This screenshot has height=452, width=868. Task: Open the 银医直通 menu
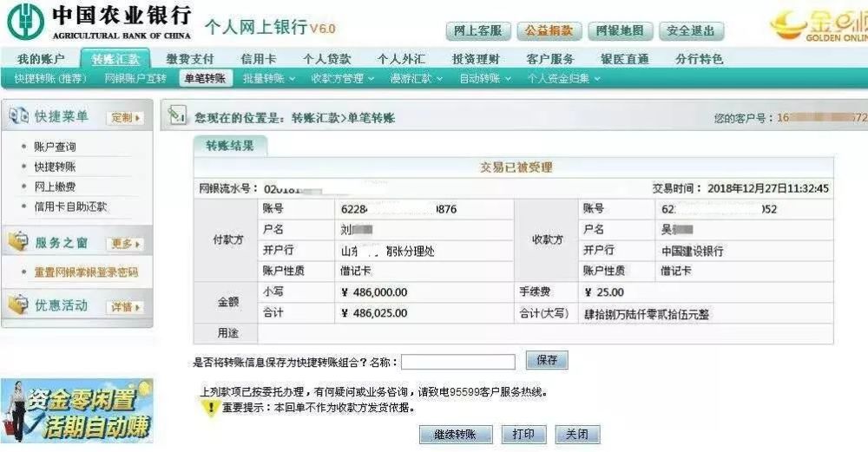pyautogui.click(x=625, y=59)
